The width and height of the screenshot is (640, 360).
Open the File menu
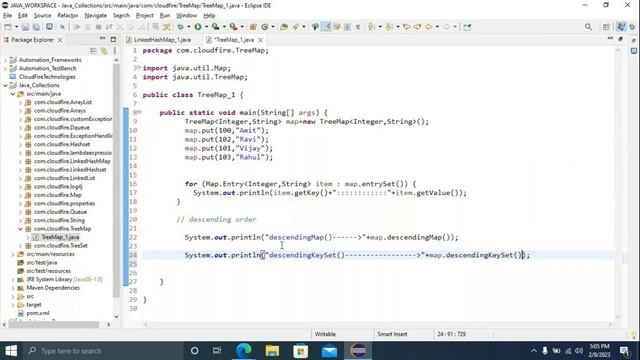click(7, 16)
